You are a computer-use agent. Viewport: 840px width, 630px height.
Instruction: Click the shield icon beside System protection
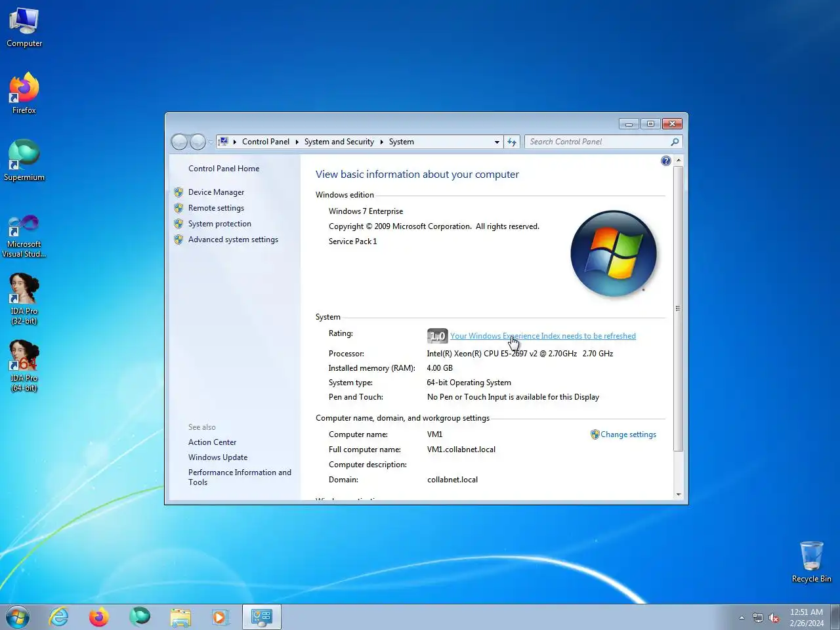(178, 224)
